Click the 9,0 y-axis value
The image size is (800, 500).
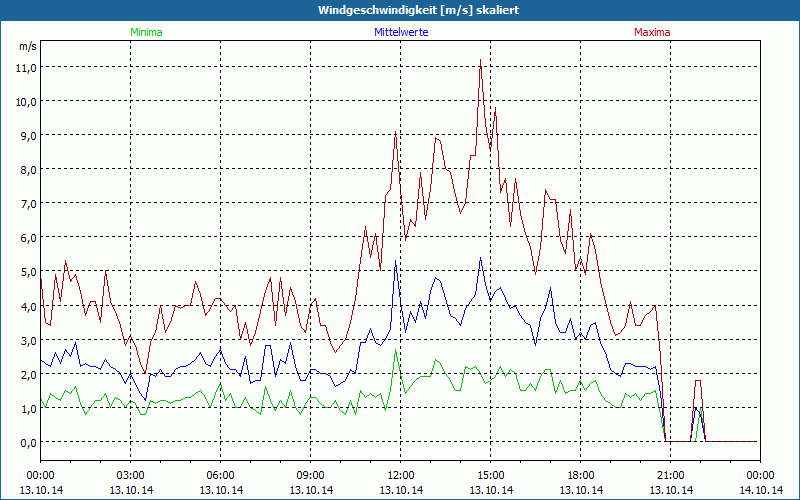30,136
